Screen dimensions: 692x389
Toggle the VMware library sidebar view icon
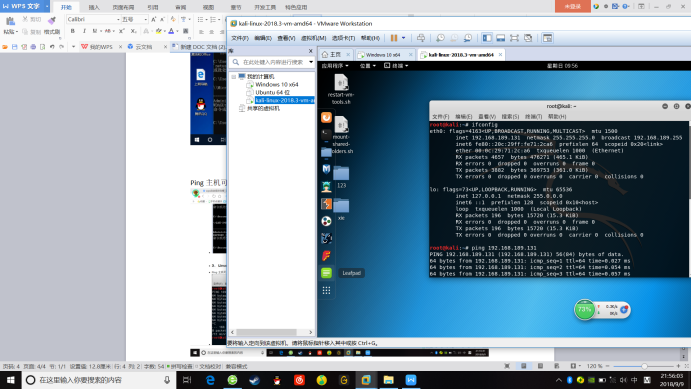click(487, 38)
